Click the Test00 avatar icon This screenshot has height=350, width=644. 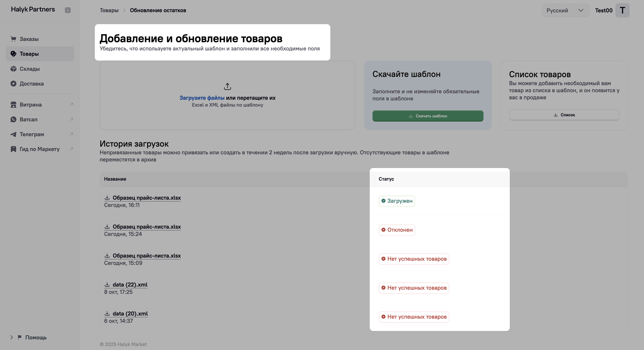622,11
